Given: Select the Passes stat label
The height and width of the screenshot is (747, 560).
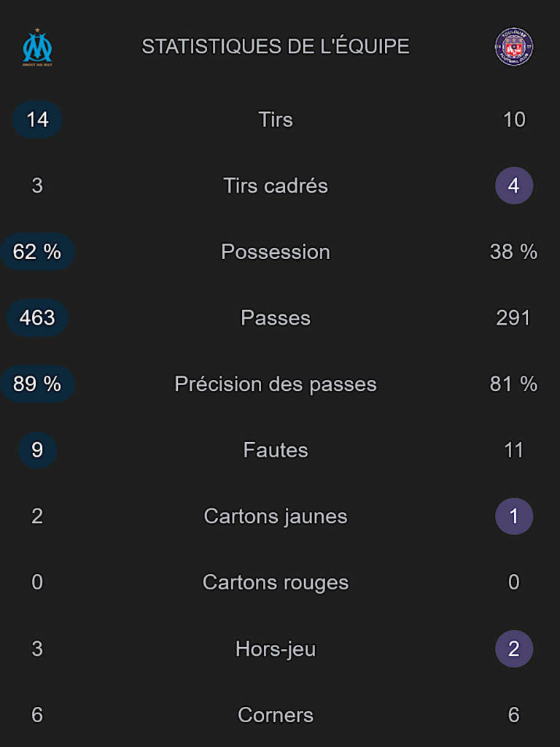Looking at the screenshot, I should pyautogui.click(x=276, y=318).
